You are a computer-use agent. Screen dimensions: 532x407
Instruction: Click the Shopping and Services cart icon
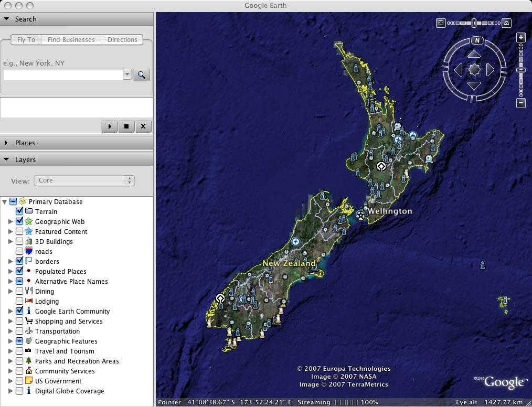[x=29, y=321]
